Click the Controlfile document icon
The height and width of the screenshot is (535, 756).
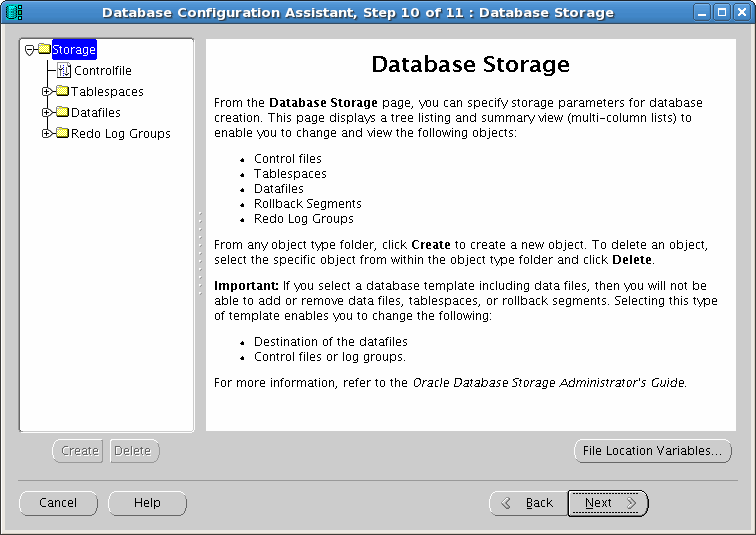[64, 71]
